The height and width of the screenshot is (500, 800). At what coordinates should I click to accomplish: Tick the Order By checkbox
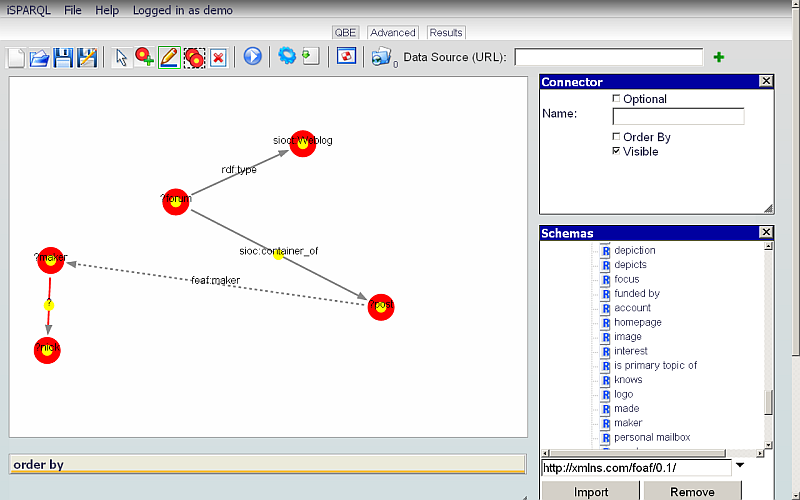tap(616, 136)
